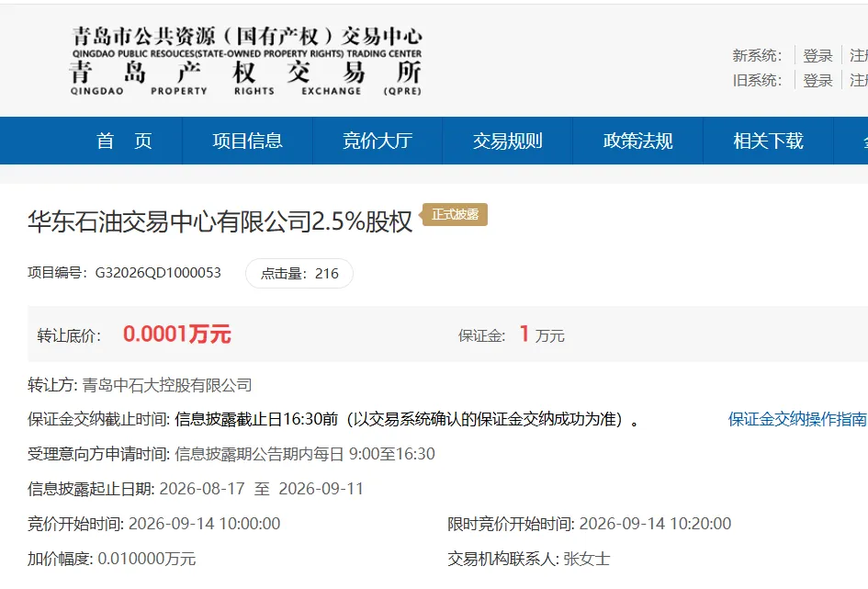Click the 新系统: label in header

pyautogui.click(x=757, y=55)
